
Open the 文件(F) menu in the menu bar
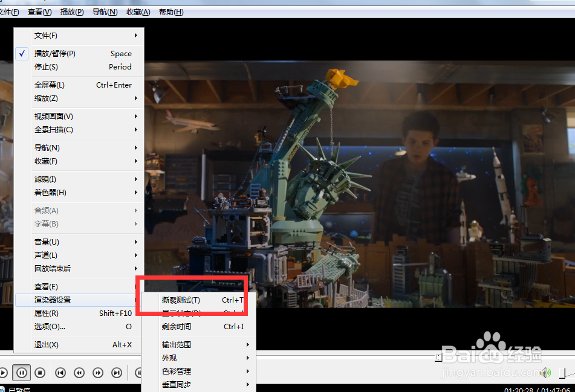pos(10,12)
